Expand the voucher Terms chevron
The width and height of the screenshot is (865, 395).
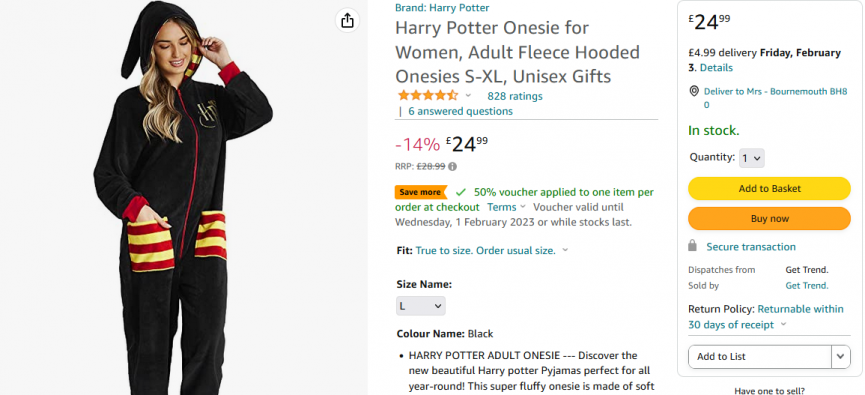pos(522,207)
